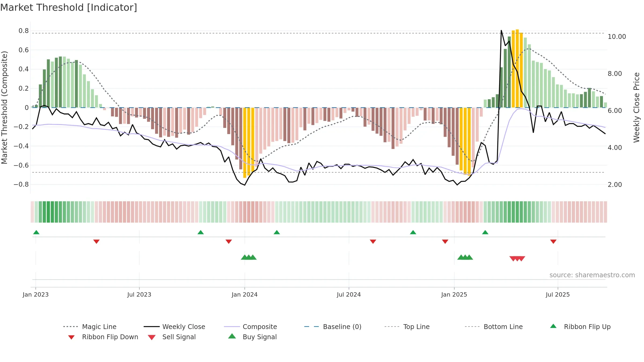This screenshot has height=362, width=644.
Task: Click the chart title Market Threshold [Indicator]
Action: [69, 8]
